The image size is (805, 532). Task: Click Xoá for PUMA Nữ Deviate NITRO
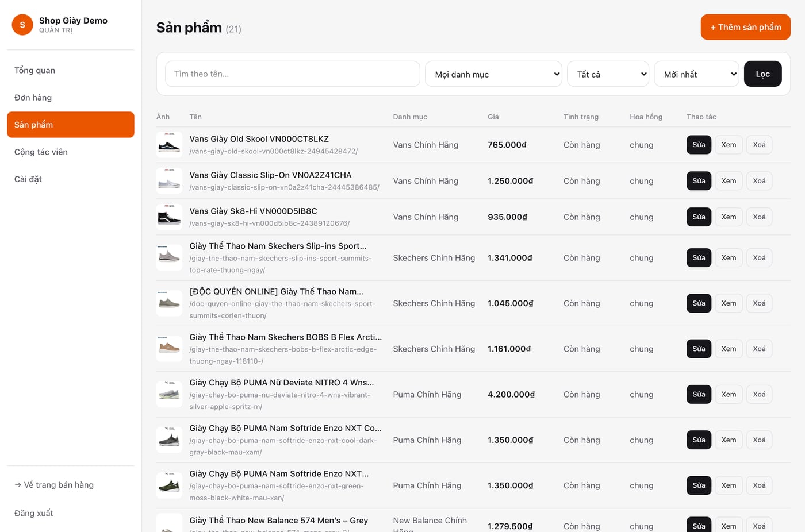point(759,394)
